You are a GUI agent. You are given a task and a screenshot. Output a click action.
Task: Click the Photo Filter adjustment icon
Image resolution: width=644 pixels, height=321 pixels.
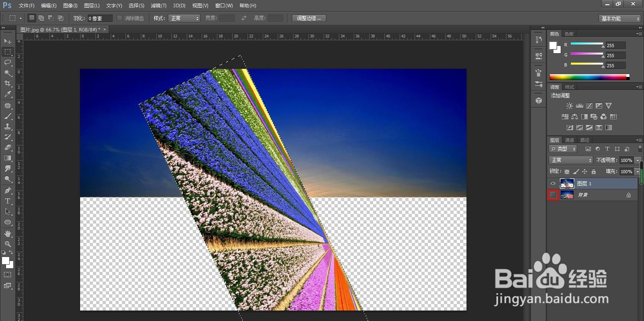594,117
